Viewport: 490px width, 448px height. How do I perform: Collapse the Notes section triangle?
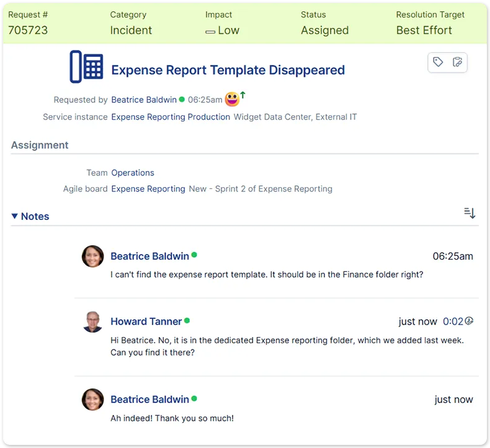coord(14,216)
